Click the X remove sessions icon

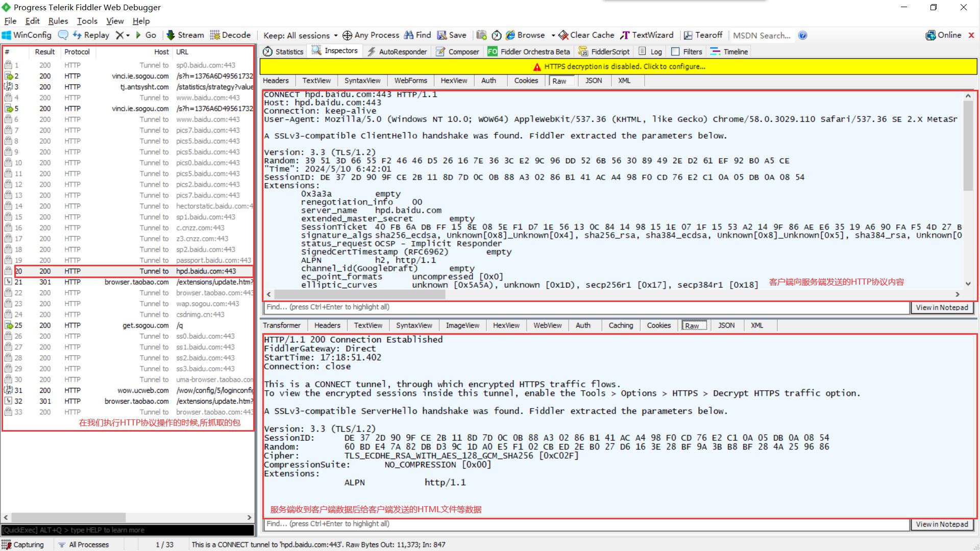tap(119, 35)
